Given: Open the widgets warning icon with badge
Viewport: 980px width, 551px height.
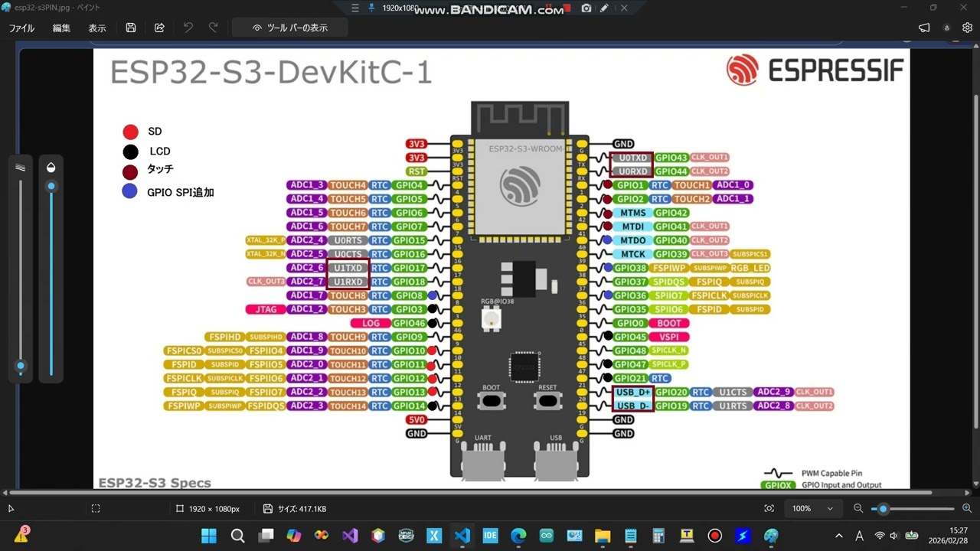Looking at the screenshot, I should pyautogui.click(x=21, y=535).
